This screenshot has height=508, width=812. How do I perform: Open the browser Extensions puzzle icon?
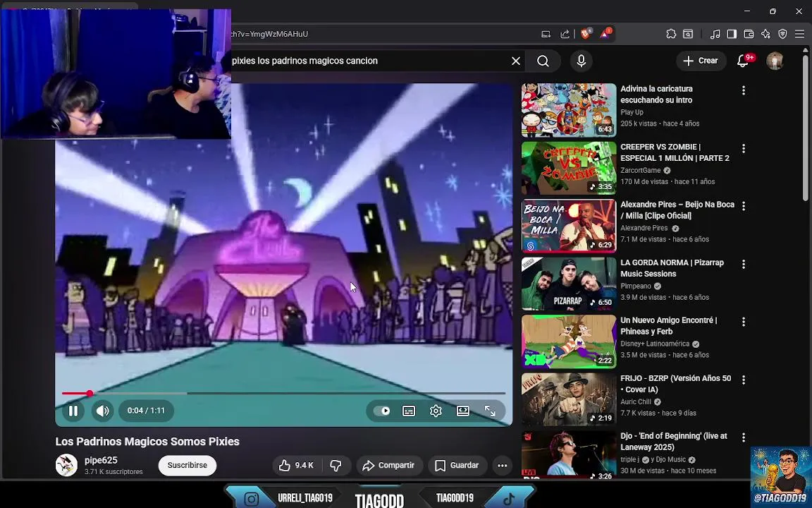click(670, 34)
